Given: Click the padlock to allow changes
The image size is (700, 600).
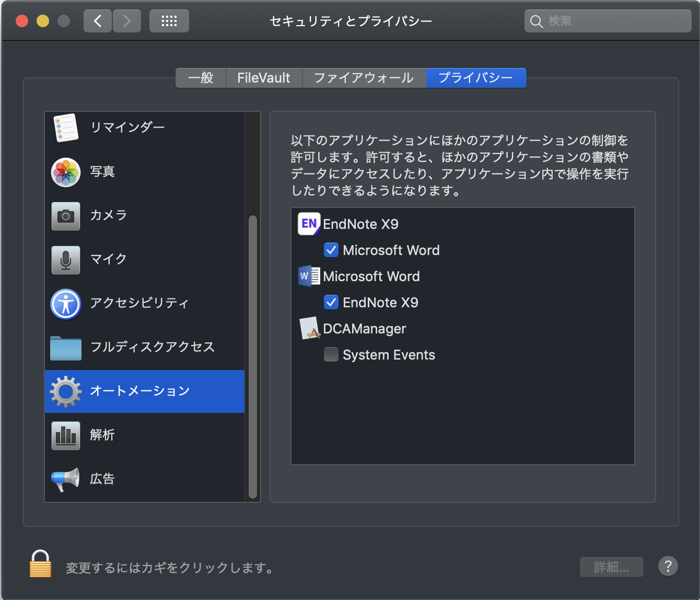Looking at the screenshot, I should [x=40, y=563].
